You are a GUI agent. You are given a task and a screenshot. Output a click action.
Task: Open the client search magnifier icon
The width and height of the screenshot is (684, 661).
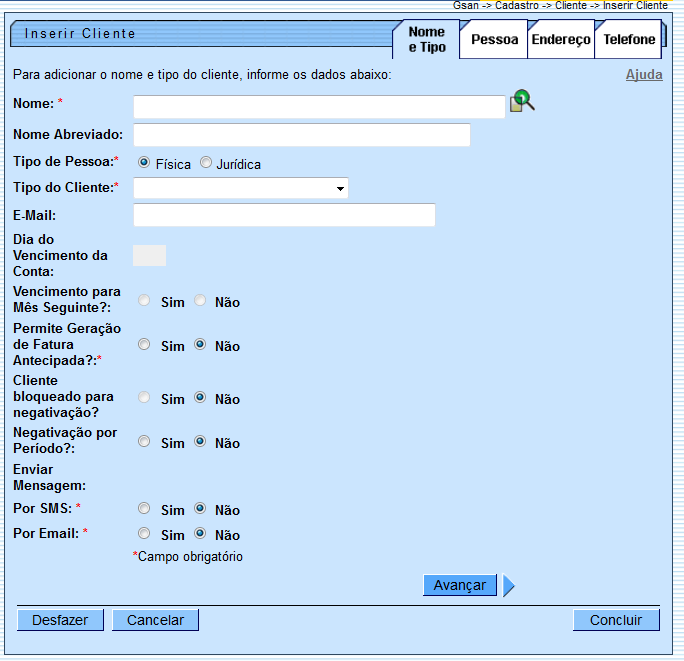tap(522, 101)
